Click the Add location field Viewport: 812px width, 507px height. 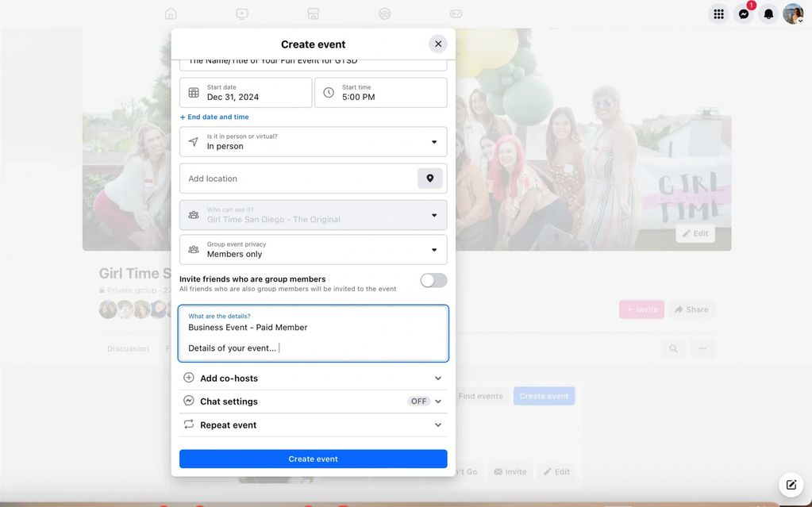[298, 179]
